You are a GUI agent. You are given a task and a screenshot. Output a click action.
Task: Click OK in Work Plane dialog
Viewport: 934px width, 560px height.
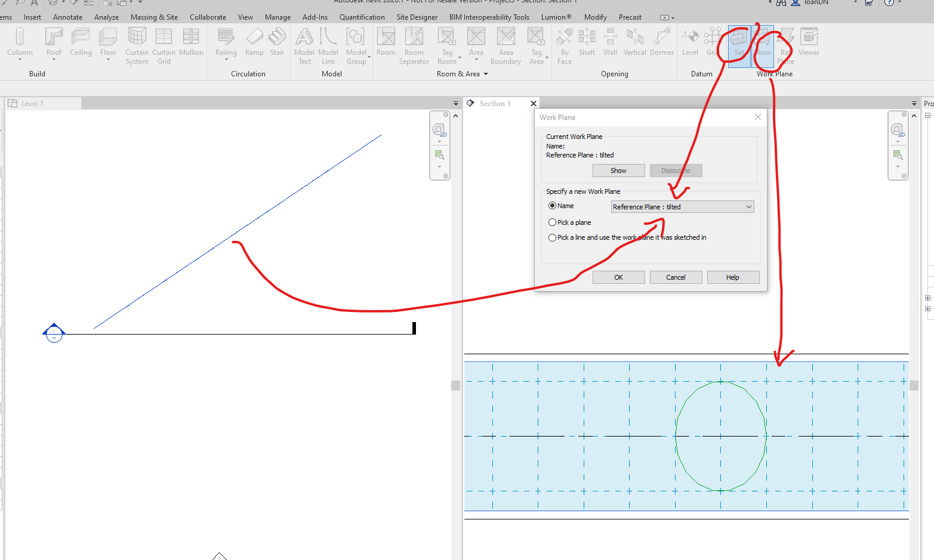pos(618,277)
